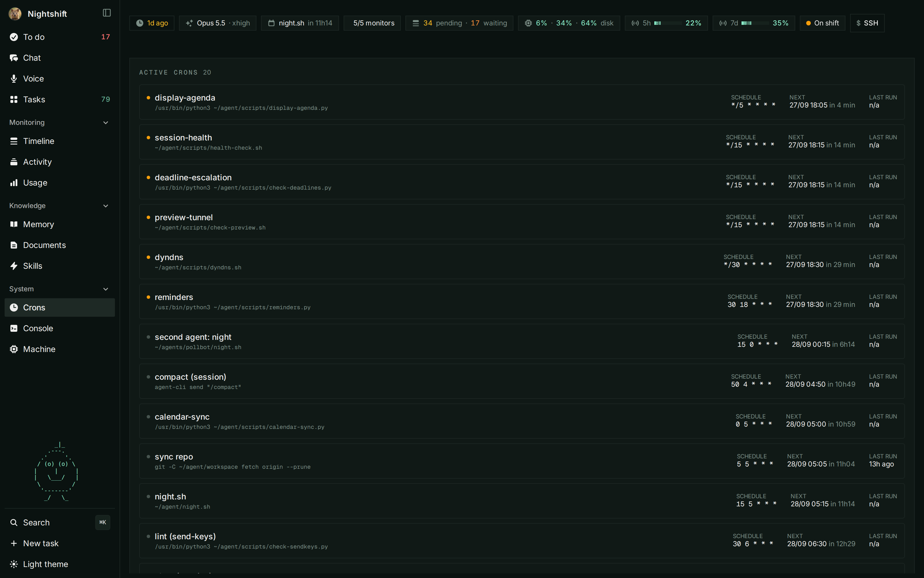The image size is (924, 578).
Task: Click the New task plus icon
Action: (14, 543)
